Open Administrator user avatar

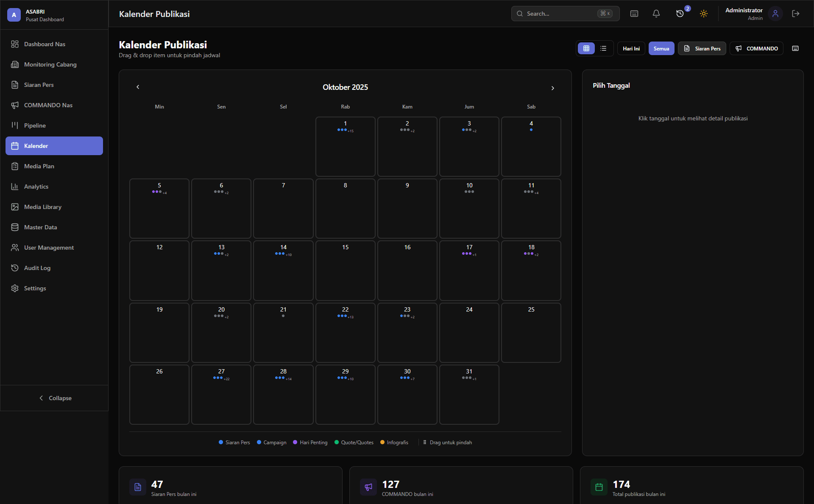pyautogui.click(x=775, y=14)
